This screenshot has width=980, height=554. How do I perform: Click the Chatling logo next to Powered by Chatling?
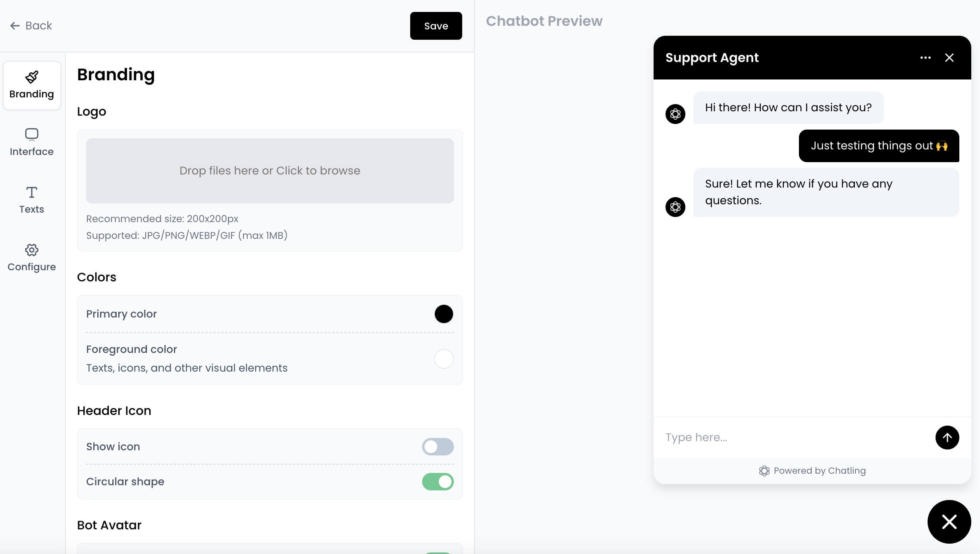pyautogui.click(x=764, y=471)
